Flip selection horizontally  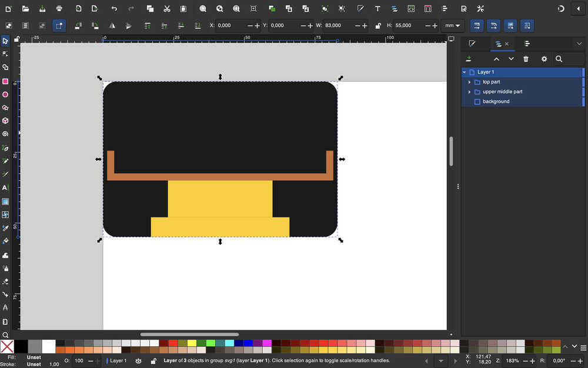coord(112,26)
